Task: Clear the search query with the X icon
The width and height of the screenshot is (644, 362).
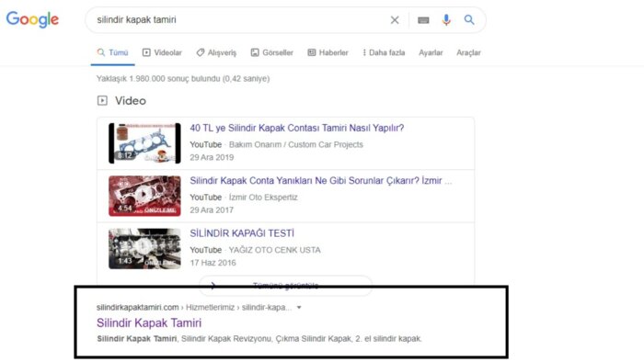Action: coord(395,19)
